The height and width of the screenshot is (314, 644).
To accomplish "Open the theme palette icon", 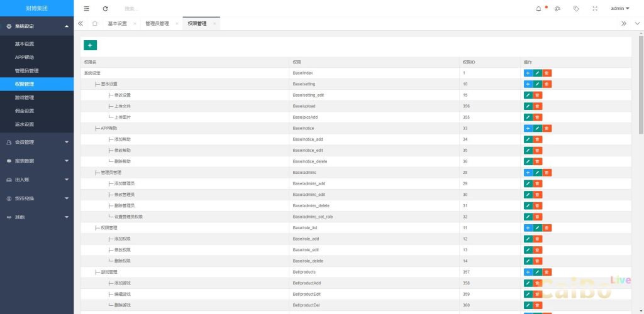I will (557, 9).
